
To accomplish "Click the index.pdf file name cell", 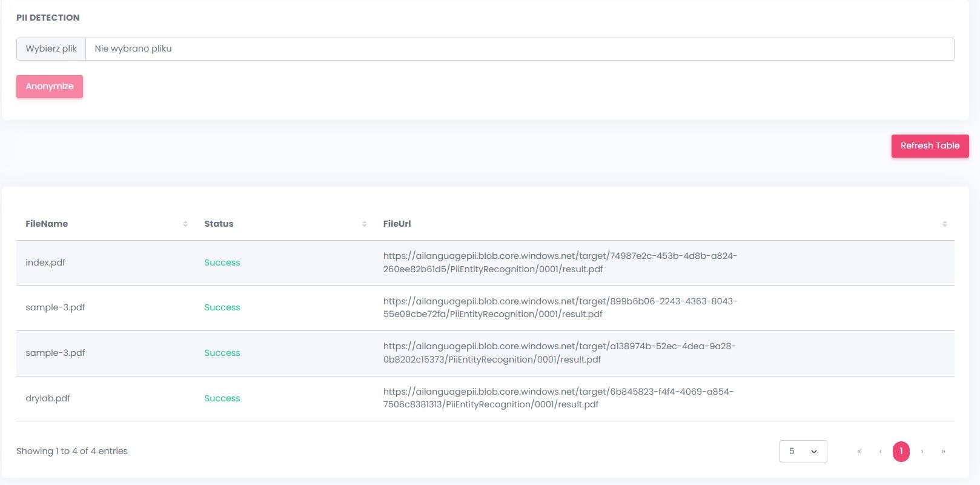I will tap(45, 263).
